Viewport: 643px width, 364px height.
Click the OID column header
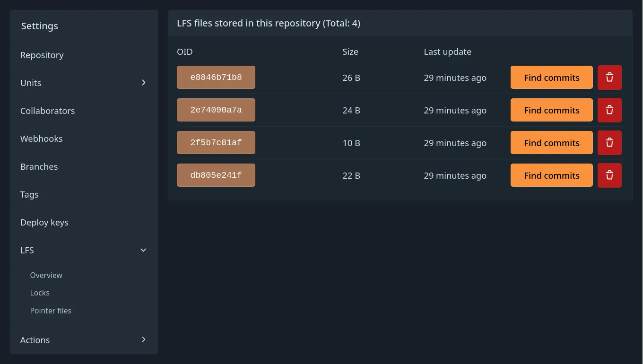[x=185, y=52]
